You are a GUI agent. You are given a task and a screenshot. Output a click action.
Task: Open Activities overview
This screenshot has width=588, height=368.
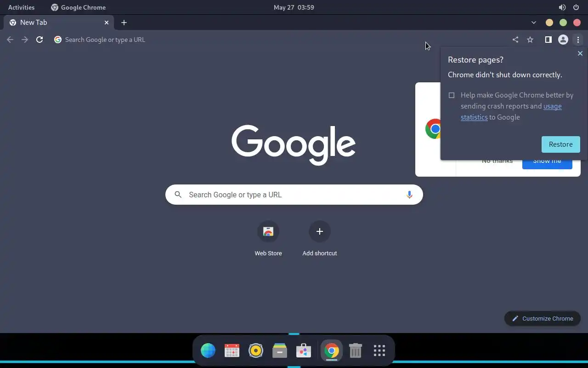[x=21, y=7]
